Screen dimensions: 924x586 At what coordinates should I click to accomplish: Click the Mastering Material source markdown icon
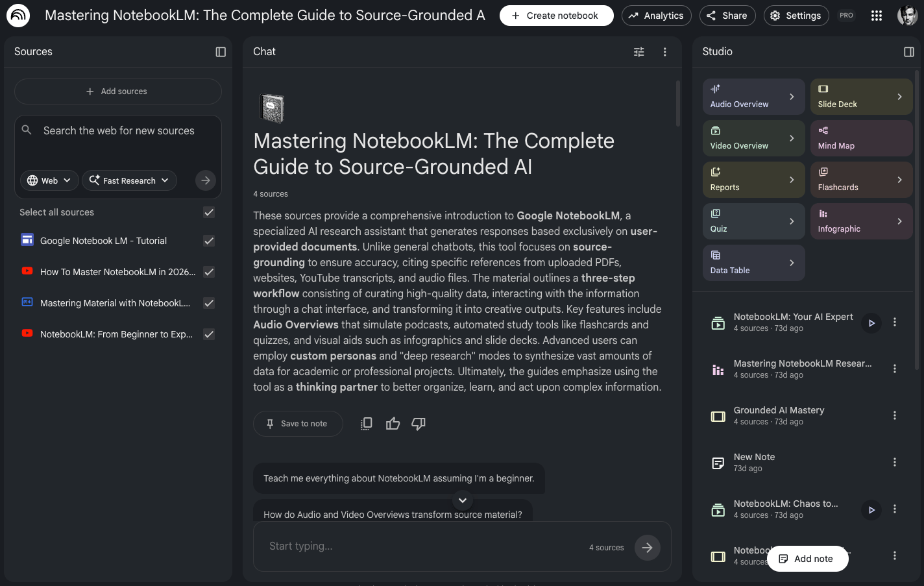pyautogui.click(x=27, y=302)
